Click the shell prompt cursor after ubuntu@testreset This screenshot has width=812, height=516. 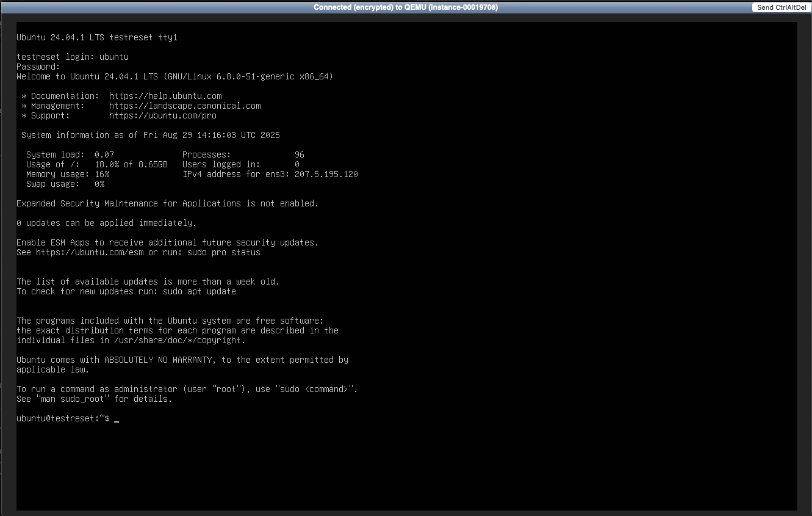click(116, 419)
